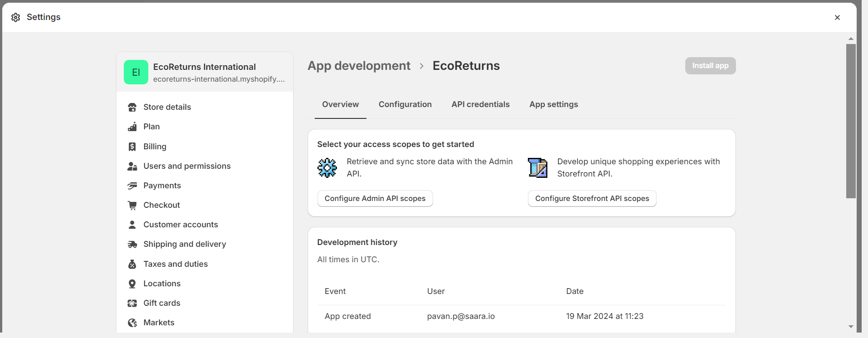Click the scrollbar down arrow

[851, 327]
